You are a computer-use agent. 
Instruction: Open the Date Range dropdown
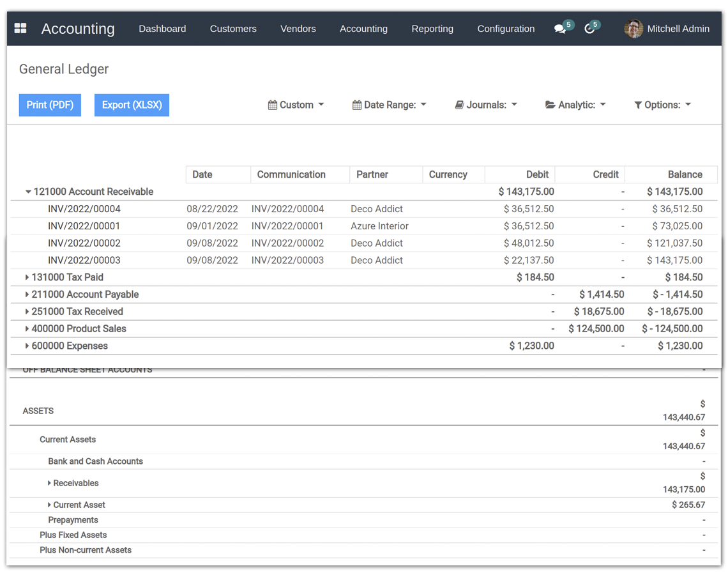pos(389,104)
